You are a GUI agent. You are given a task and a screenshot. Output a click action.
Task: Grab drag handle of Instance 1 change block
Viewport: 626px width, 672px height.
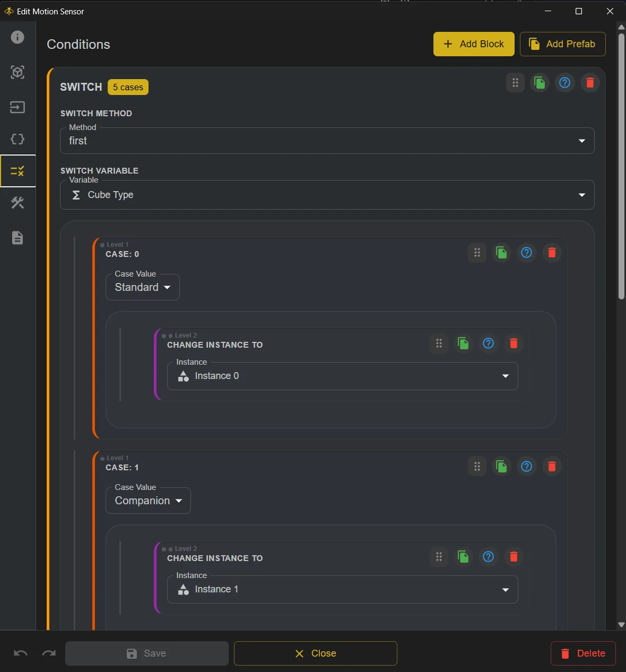point(439,557)
